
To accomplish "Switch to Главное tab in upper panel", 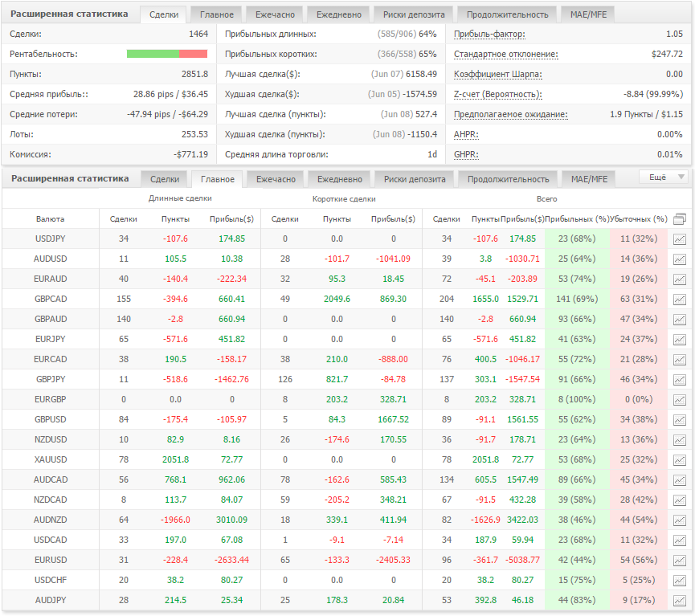I will (x=217, y=14).
